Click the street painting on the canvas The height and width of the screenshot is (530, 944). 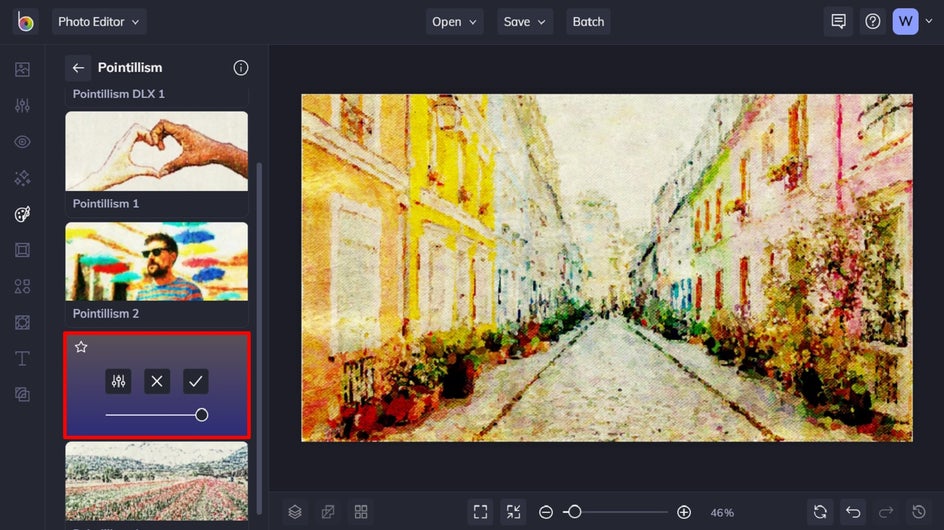(607, 267)
